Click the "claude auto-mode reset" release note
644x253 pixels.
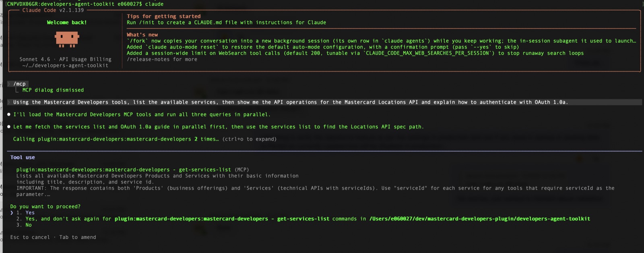pos(323,47)
